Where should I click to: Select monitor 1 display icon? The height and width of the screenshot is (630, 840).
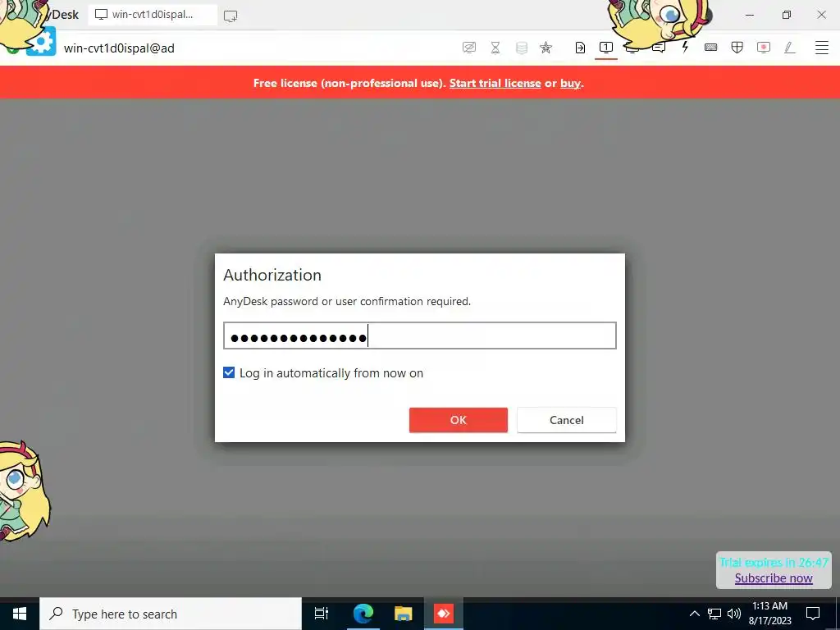coord(606,48)
